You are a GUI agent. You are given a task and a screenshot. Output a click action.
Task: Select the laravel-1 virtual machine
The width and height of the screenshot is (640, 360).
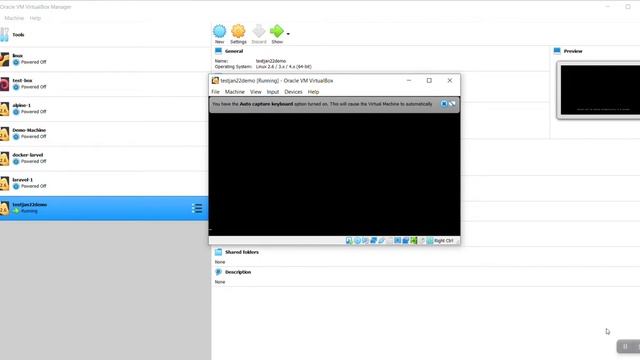tap(104, 184)
